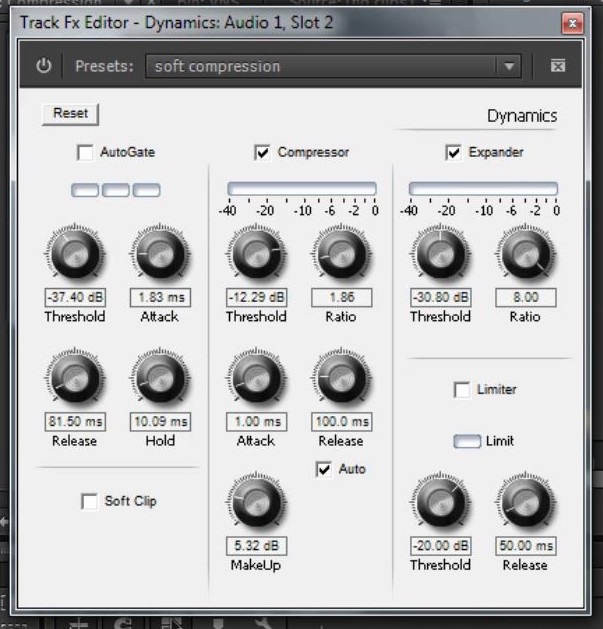Click the 1.86 Compressor ratio field

pyautogui.click(x=342, y=297)
